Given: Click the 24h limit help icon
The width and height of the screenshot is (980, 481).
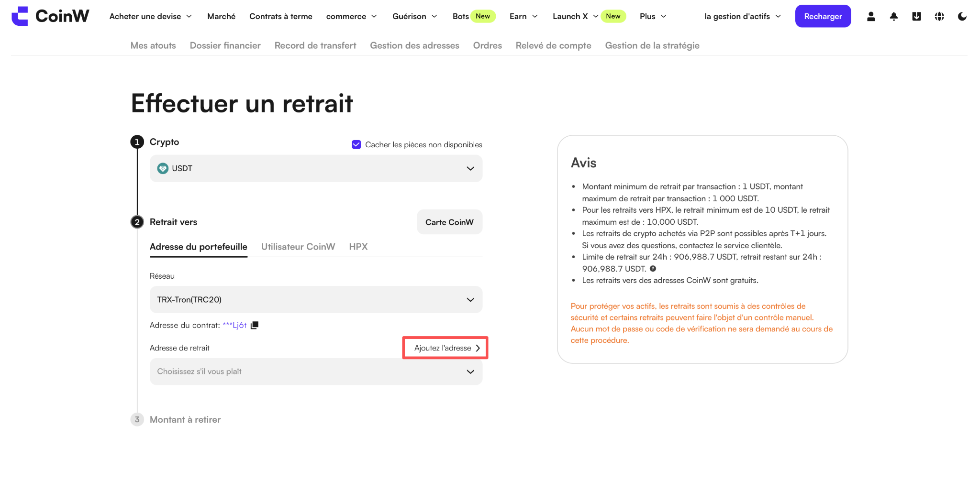Looking at the screenshot, I should (653, 269).
